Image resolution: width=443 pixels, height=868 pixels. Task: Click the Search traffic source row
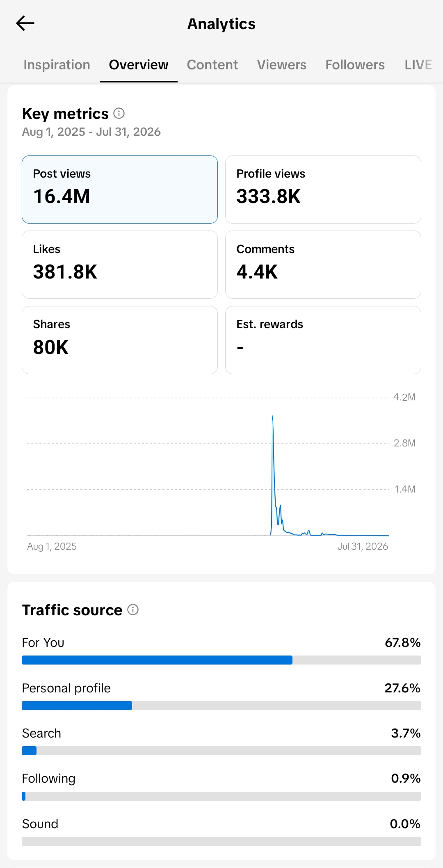click(x=221, y=741)
